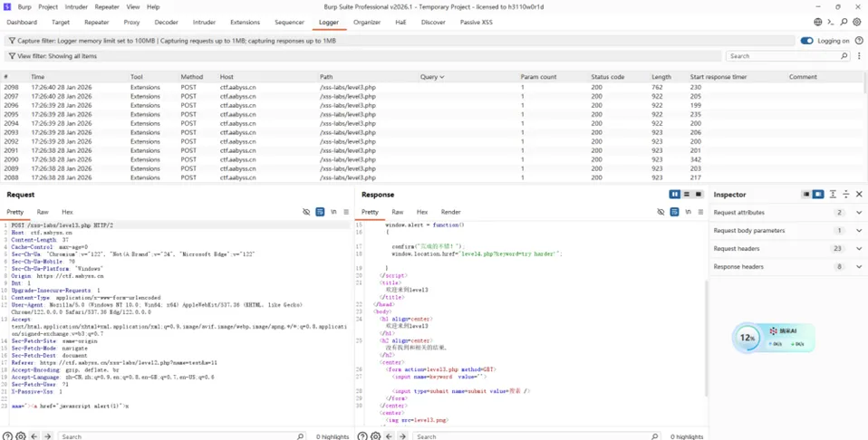This screenshot has height=440, width=868.
Task: Switch to the Organizer tab
Action: (x=367, y=22)
